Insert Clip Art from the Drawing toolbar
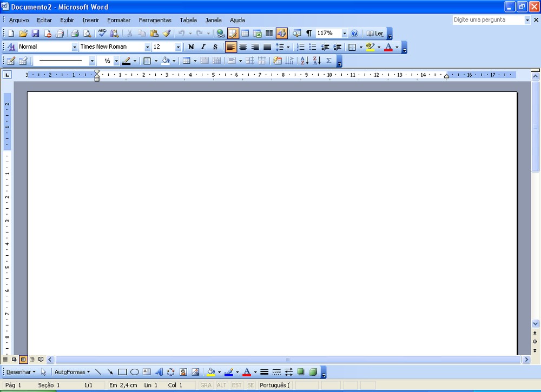The image size is (541, 392). (x=183, y=372)
